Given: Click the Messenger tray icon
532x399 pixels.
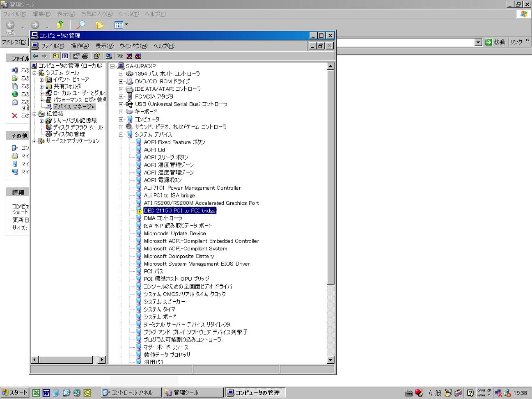Looking at the screenshot, I should (x=507, y=393).
